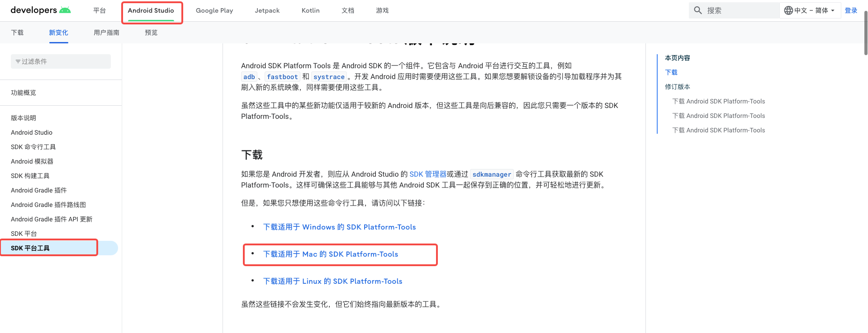Open Android Studio release notes in sidebar
Screen dimensions: 868x333
point(32,132)
